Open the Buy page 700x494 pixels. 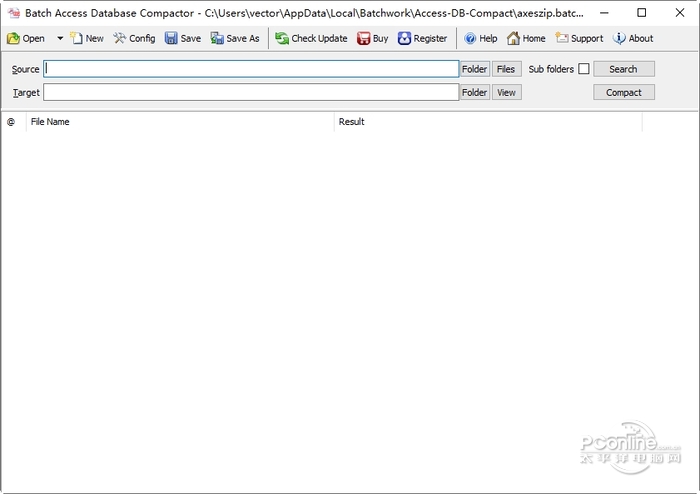click(373, 38)
